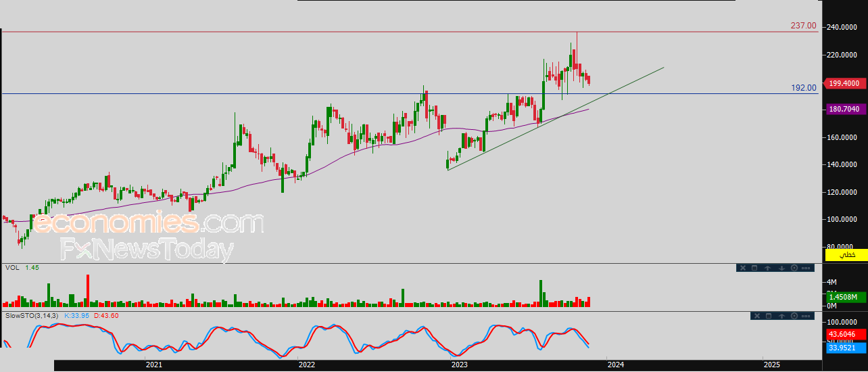This screenshot has width=868, height=372.
Task: Move the VOL panel up
Action: pos(768,268)
